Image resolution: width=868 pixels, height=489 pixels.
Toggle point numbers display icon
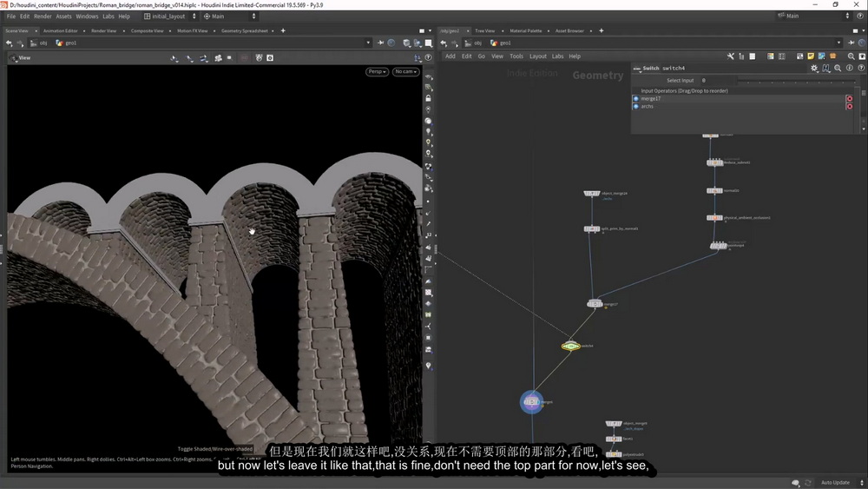[x=428, y=235]
